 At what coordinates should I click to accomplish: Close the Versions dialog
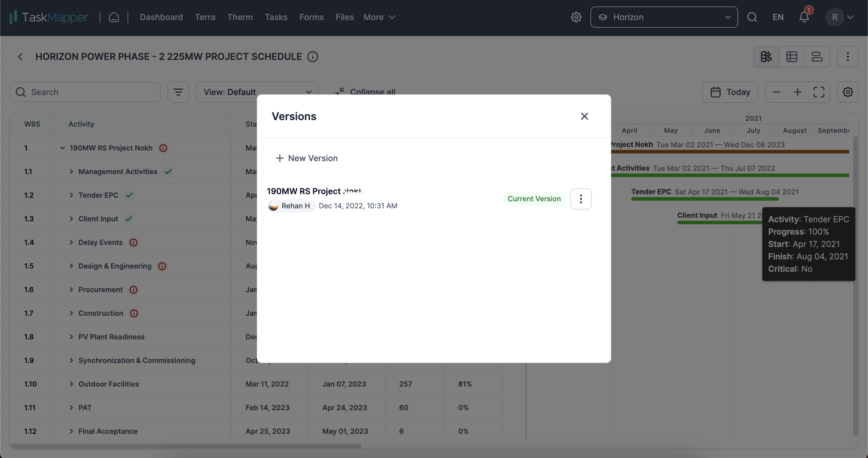point(584,116)
